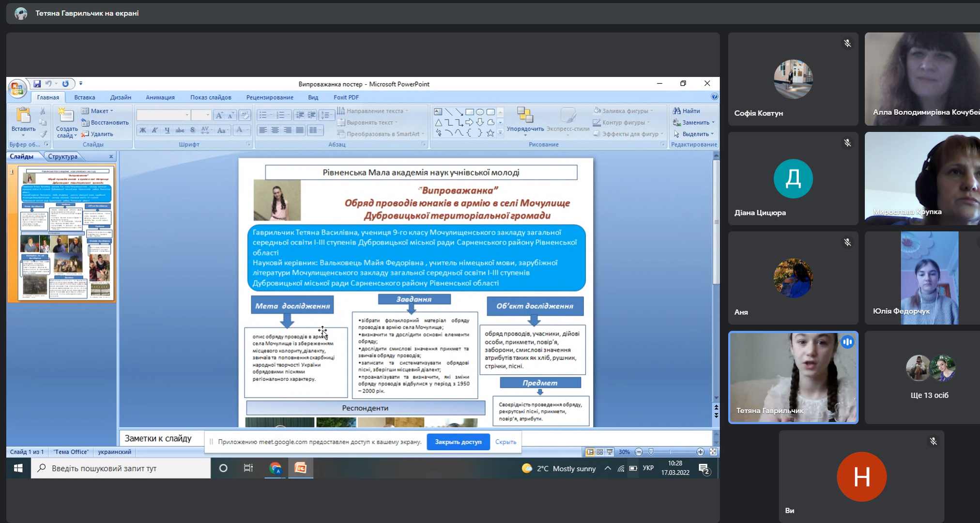Click the Office button logo
Image resolution: width=980 pixels, height=523 pixels.
click(x=17, y=88)
